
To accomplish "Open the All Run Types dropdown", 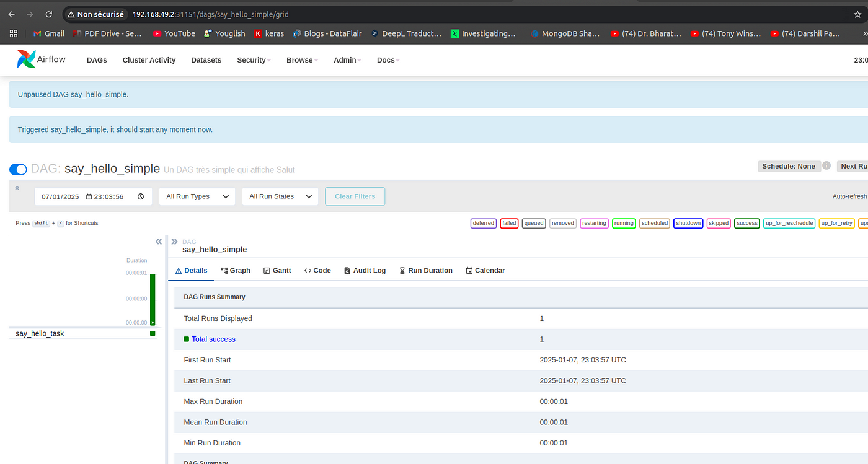I will click(x=197, y=196).
